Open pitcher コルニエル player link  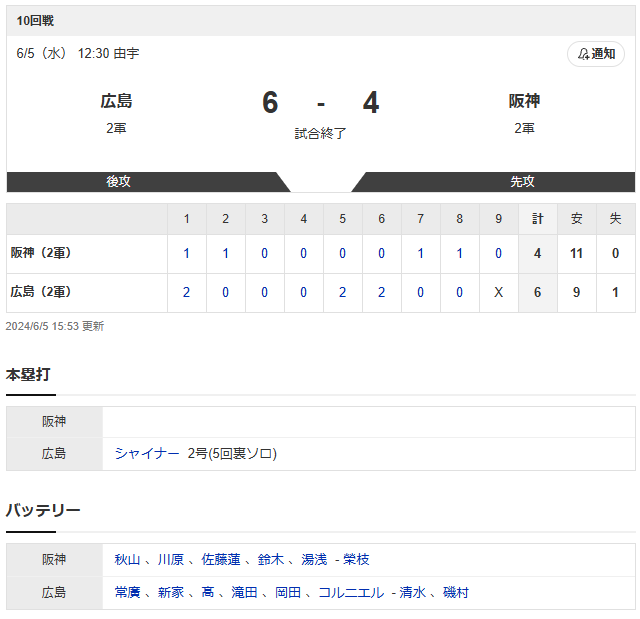click(x=351, y=592)
